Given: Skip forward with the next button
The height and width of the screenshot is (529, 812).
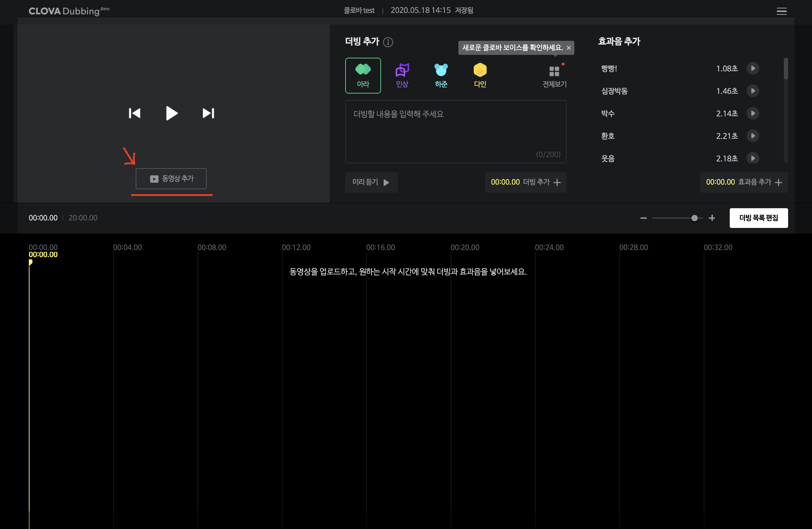Looking at the screenshot, I should point(208,113).
